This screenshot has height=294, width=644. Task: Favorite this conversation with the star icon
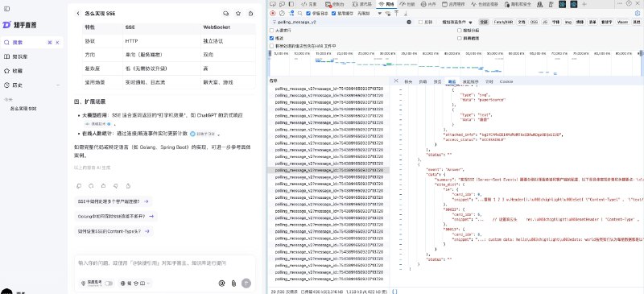pyautogui.click(x=238, y=14)
